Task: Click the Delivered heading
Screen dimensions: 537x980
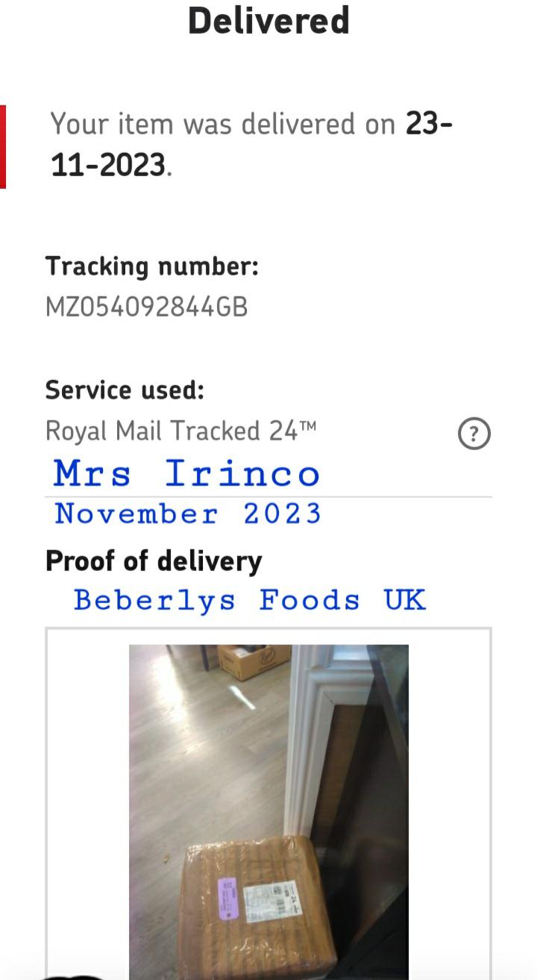Action: [x=268, y=21]
